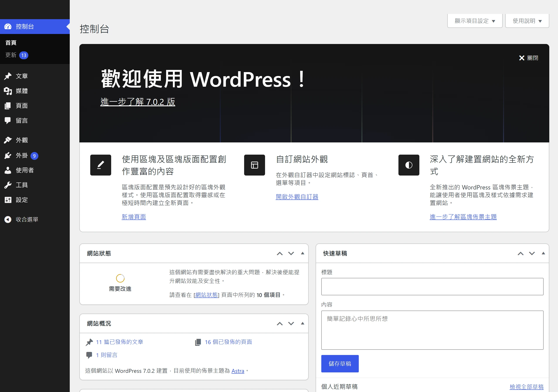The width and height of the screenshot is (558, 392).
Task: Click 進一步了解區塊佈景主題 link
Action: 463,217
